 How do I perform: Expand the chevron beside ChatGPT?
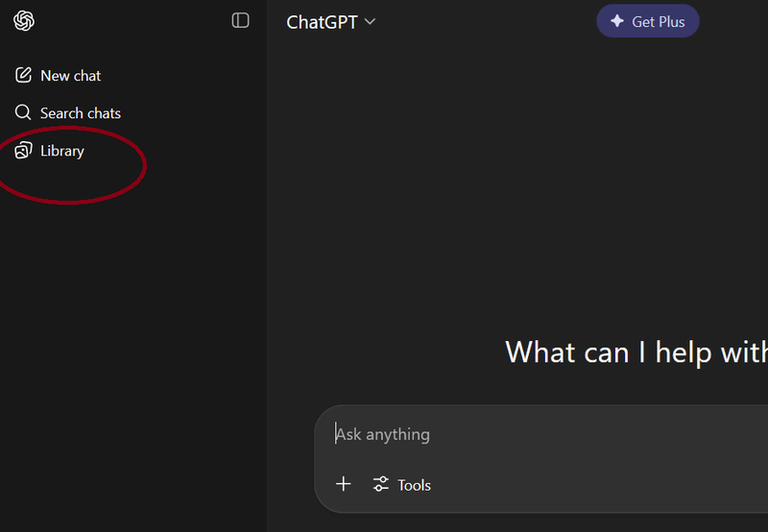pyautogui.click(x=370, y=21)
